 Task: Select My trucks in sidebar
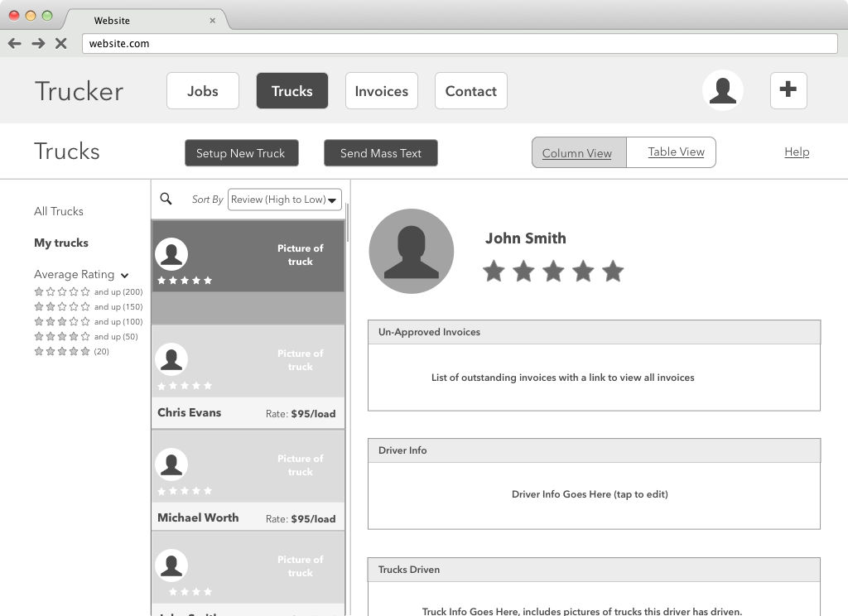click(x=61, y=243)
